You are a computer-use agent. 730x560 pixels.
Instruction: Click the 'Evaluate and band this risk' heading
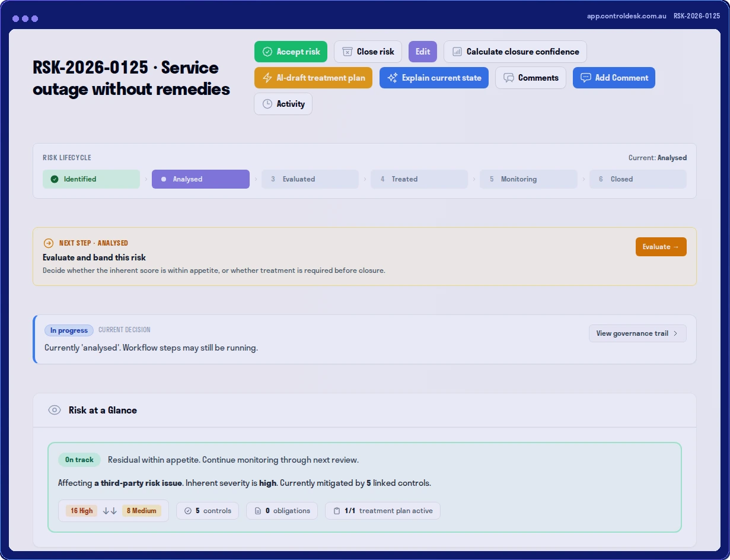click(x=94, y=257)
